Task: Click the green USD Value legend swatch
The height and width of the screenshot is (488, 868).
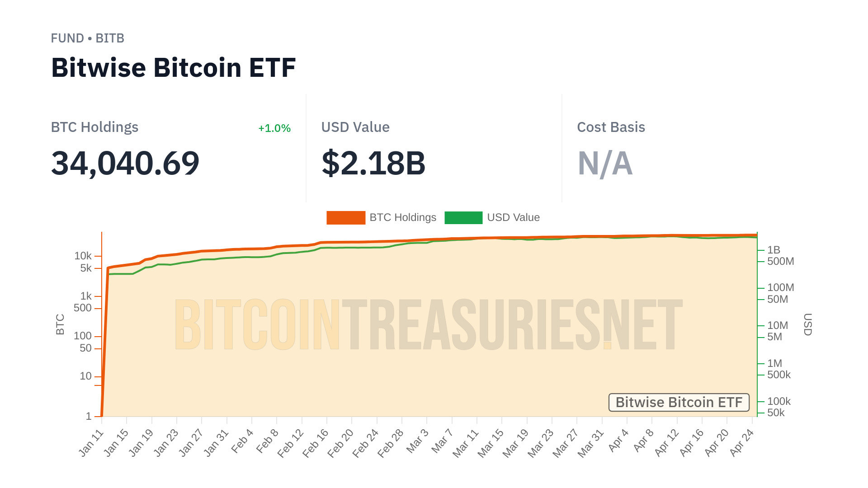Action: (463, 218)
